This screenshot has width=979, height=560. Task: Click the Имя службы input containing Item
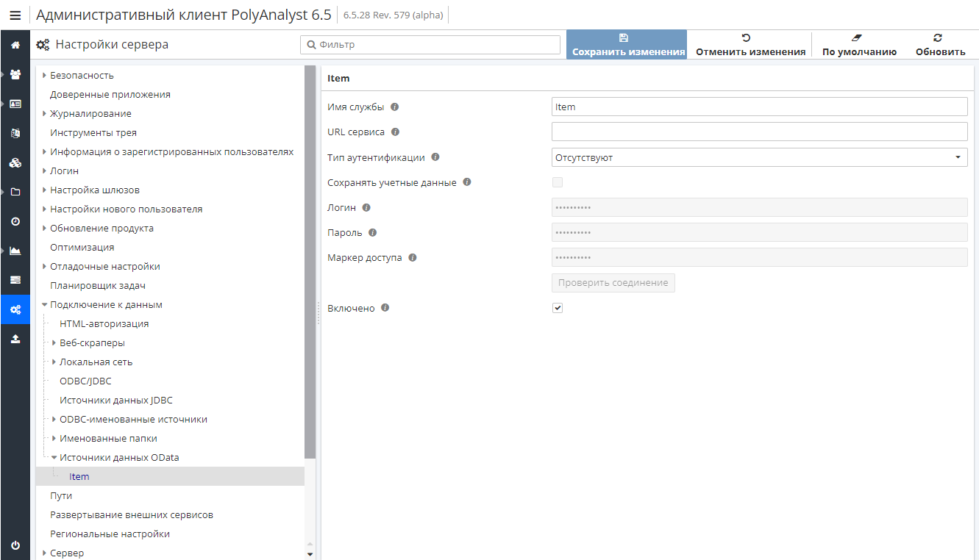[760, 107]
